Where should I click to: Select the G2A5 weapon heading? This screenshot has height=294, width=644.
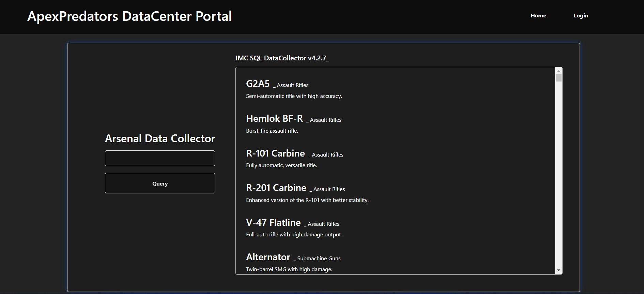[x=258, y=84]
